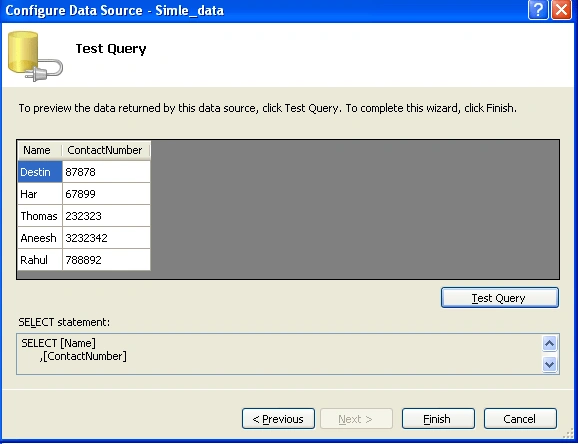This screenshot has width=578, height=444.
Task: Select the Destin name cell
Action: (40, 172)
